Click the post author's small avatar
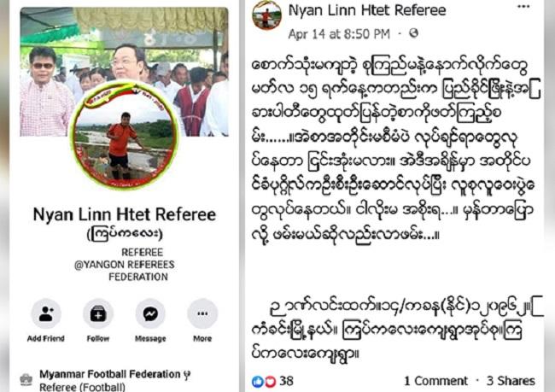Screen dimensions: 555x392 [266, 15]
